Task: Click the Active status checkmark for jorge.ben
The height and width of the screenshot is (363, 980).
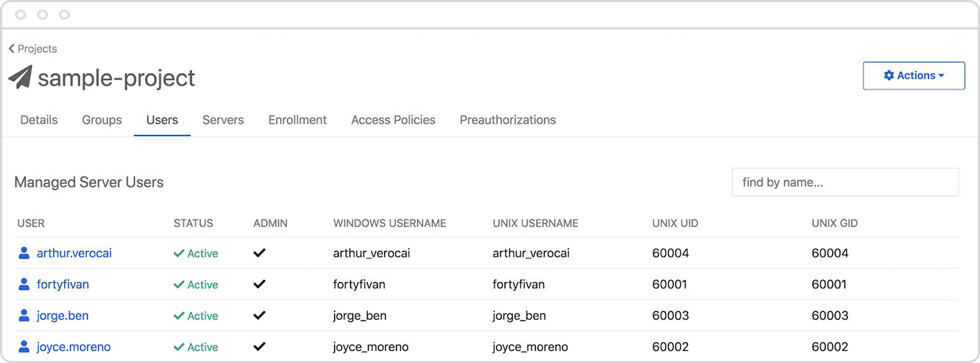Action: [179, 316]
